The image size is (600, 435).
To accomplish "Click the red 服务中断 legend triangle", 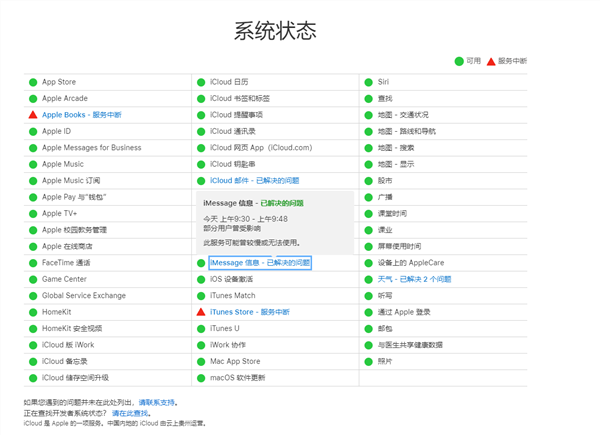I will [x=491, y=61].
